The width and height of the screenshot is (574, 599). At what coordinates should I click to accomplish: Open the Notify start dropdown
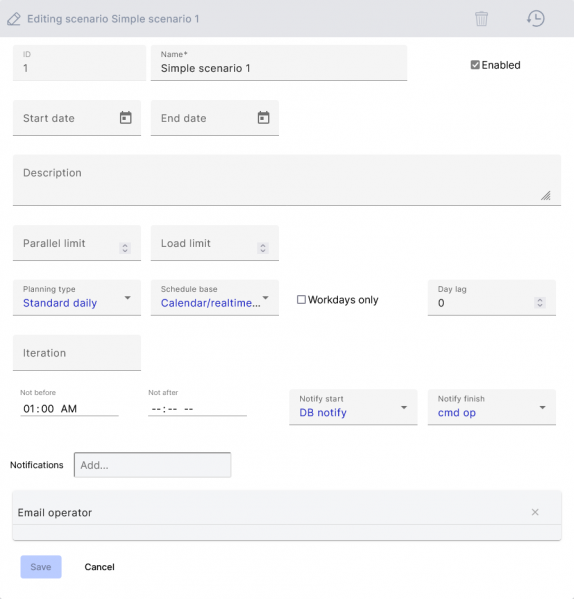coord(353,407)
